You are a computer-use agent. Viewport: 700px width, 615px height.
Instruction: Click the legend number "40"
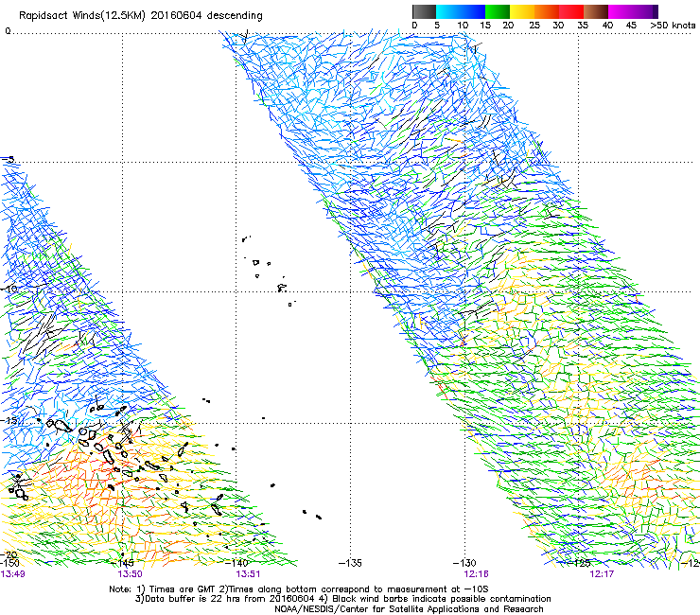coord(607,26)
